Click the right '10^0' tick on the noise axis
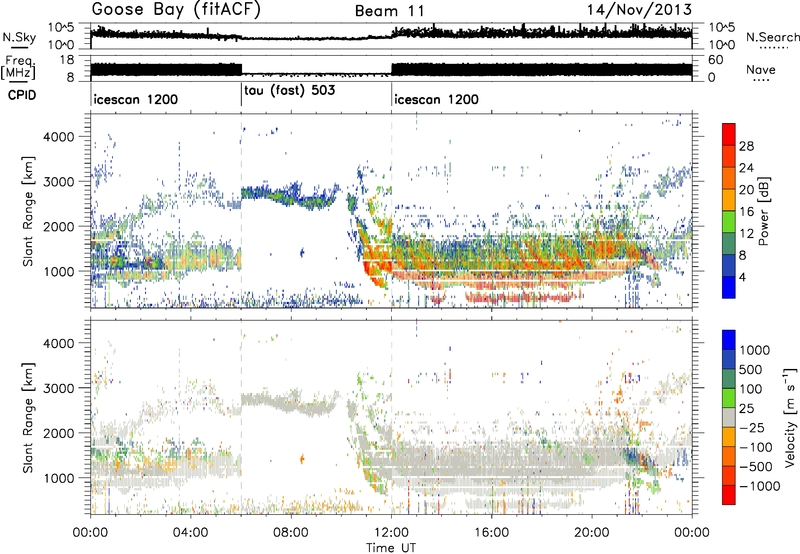 tap(721, 45)
